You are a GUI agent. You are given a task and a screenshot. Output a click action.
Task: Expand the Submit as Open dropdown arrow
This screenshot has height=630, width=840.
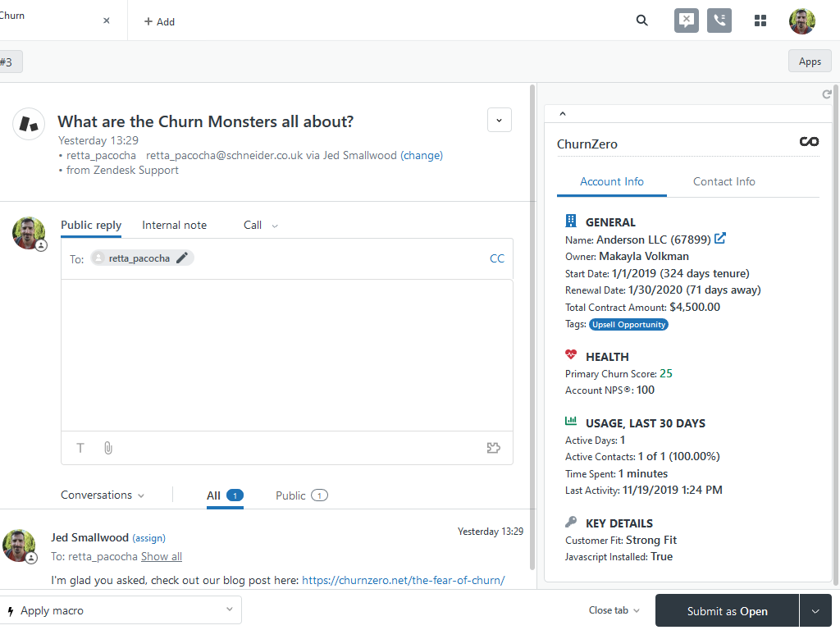pos(815,610)
